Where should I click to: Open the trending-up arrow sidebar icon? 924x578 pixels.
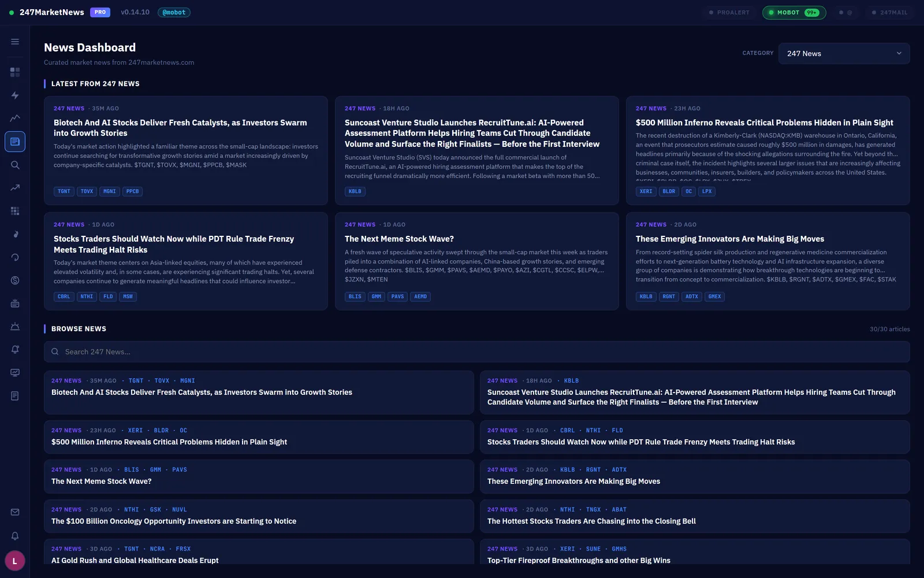(15, 188)
